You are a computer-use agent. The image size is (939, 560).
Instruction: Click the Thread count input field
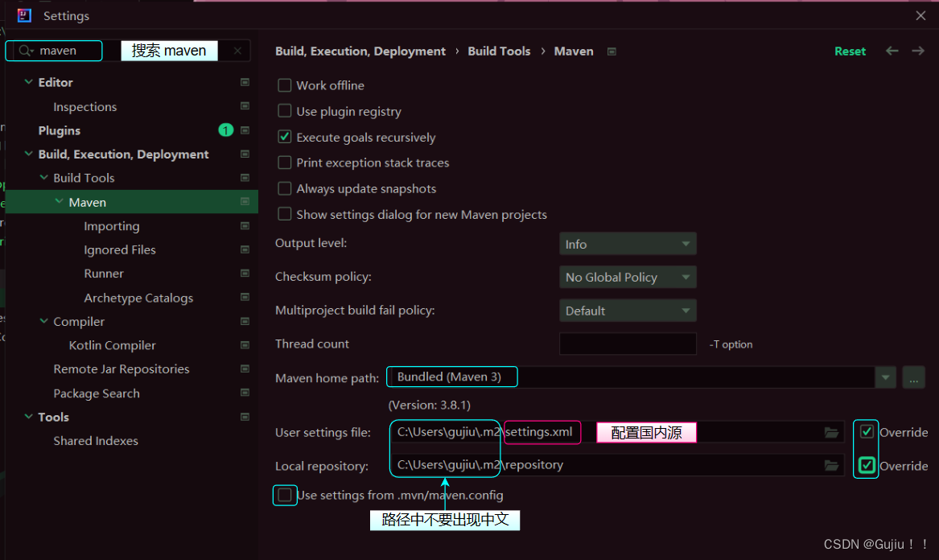point(628,344)
